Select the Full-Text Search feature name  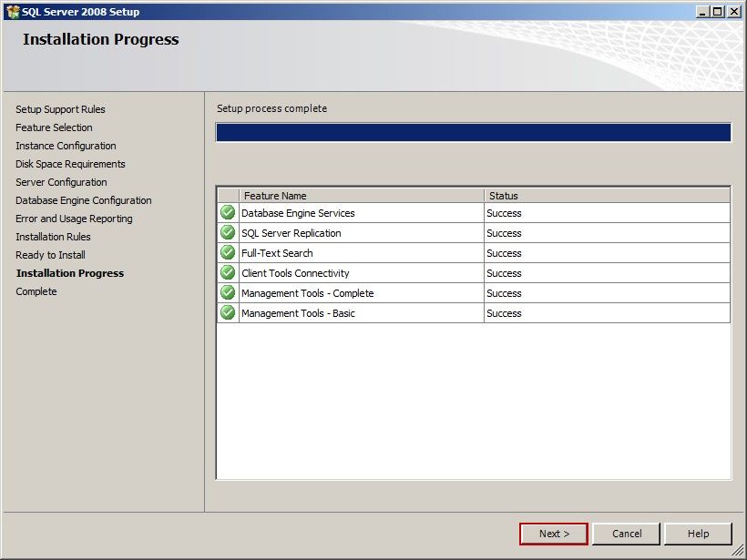[x=277, y=253]
